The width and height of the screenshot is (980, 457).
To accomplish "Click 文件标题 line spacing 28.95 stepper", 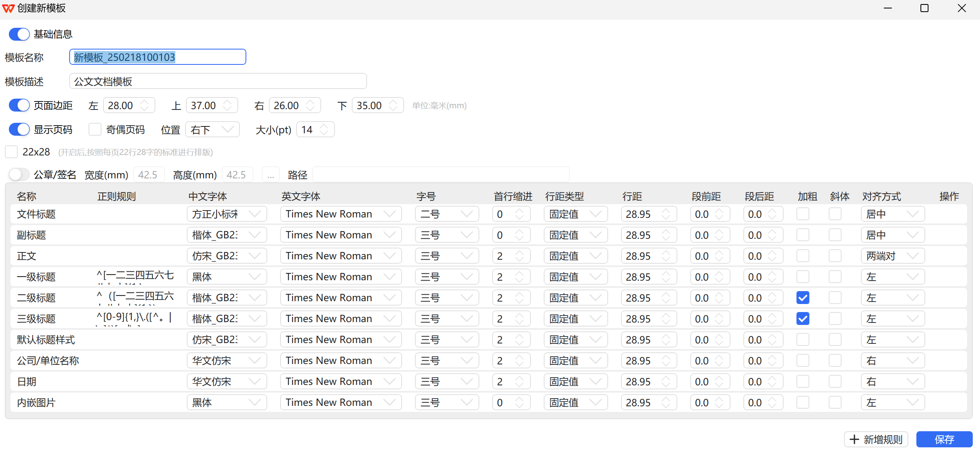I will coord(666,214).
